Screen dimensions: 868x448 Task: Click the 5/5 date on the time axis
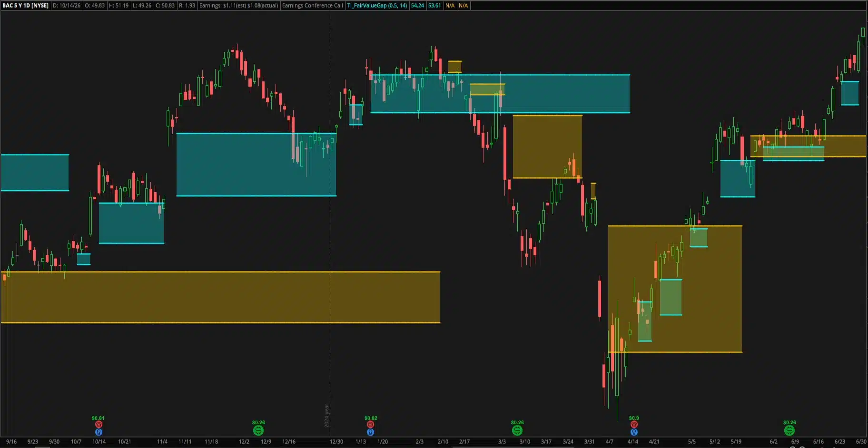(x=691, y=442)
